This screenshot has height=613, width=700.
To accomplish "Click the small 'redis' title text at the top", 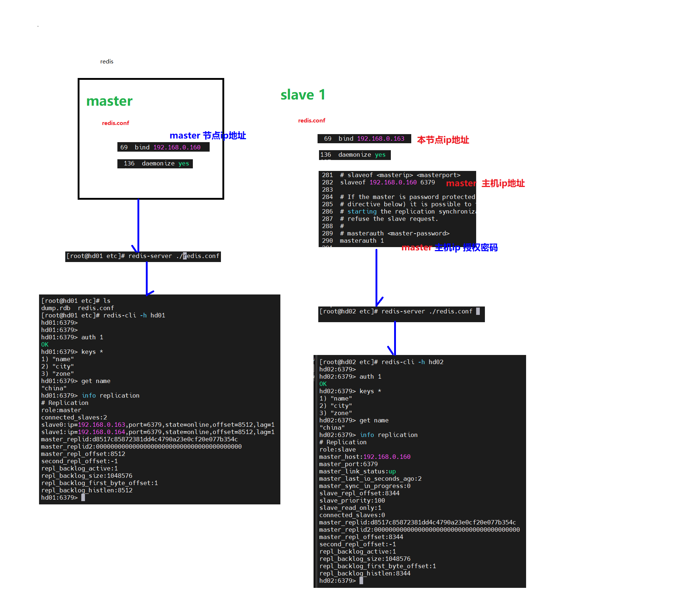I will point(106,62).
